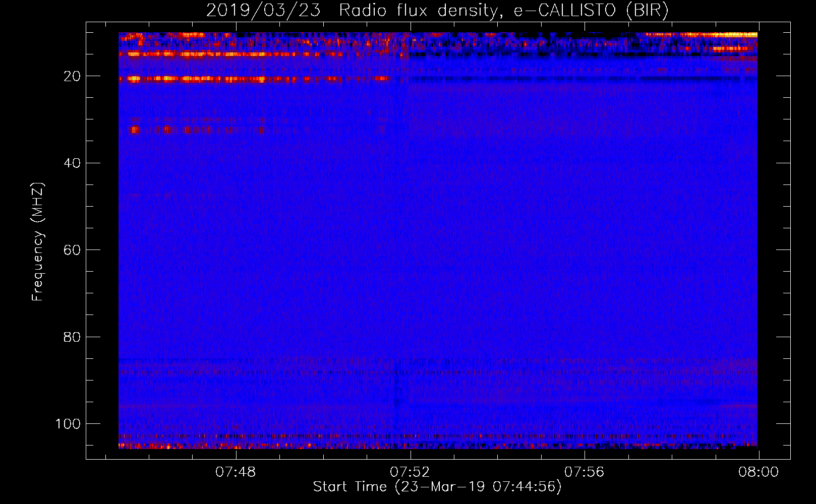This screenshot has width=816, height=504.
Task: Click the 07:48 time tick label
Action: click(236, 472)
